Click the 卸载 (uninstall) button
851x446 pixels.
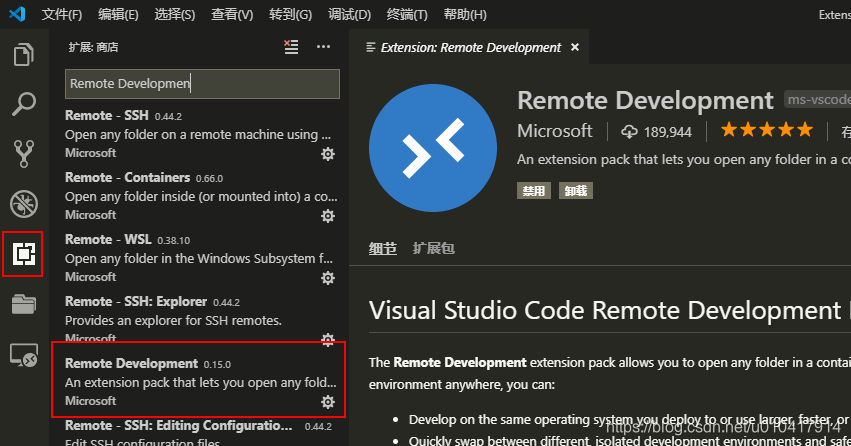(576, 190)
